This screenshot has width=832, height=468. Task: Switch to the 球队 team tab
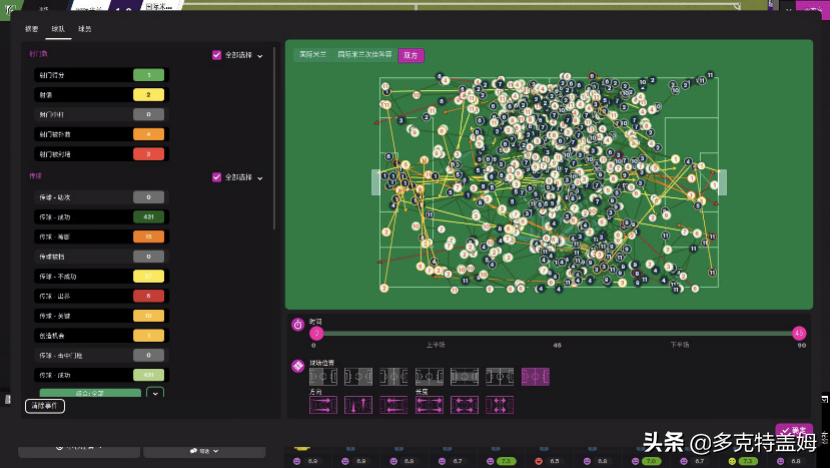pos(58,29)
